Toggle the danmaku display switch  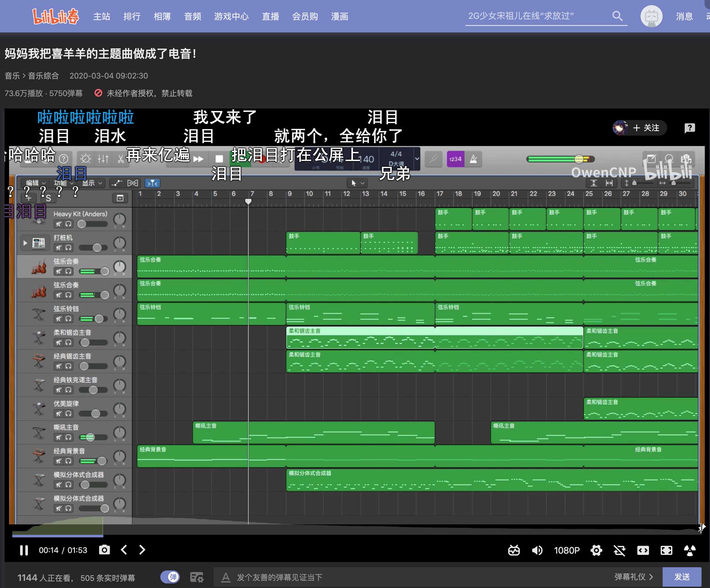171,577
